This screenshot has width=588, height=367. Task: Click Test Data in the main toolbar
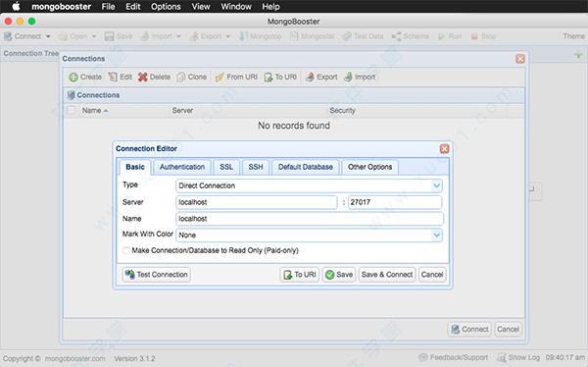tap(363, 36)
